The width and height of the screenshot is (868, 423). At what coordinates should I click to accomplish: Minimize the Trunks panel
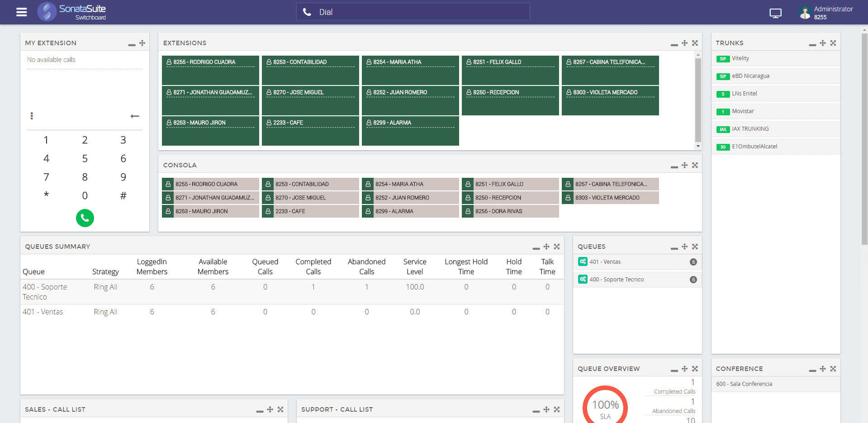coord(812,44)
